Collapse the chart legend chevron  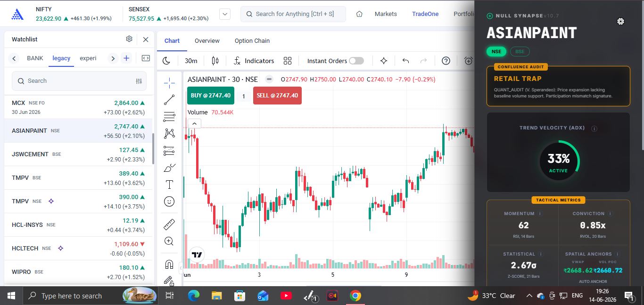(194, 124)
